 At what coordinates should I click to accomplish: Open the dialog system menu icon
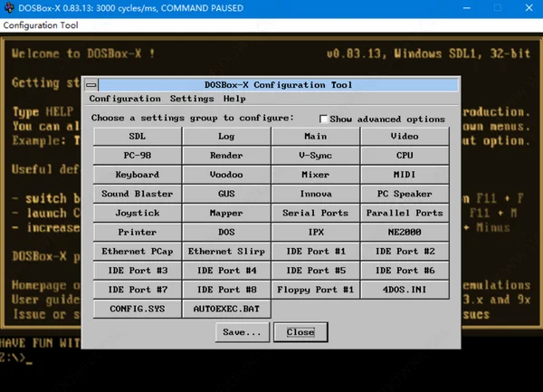click(x=91, y=85)
